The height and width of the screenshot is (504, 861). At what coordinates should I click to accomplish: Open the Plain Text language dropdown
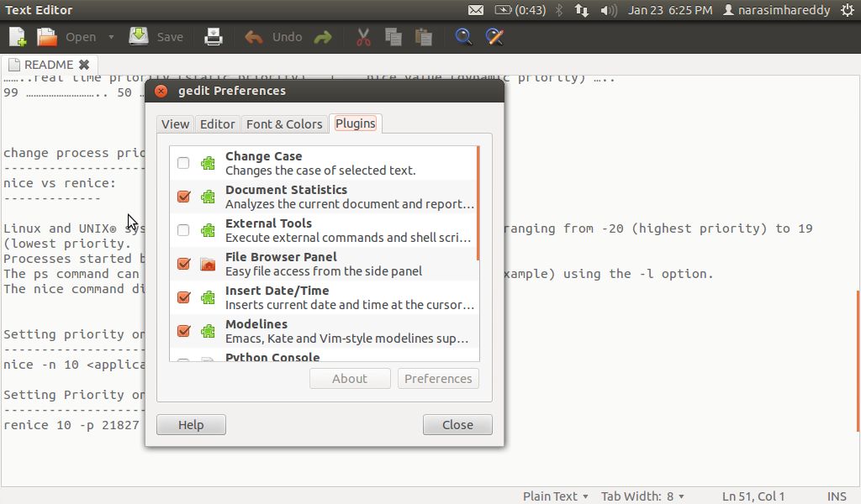(x=555, y=496)
